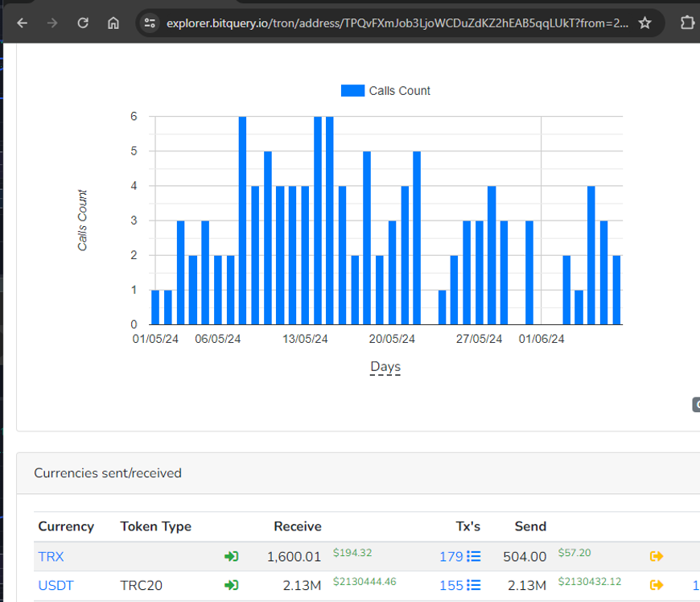
Task: Select the USDT send value $2130432.12
Action: [589, 581]
